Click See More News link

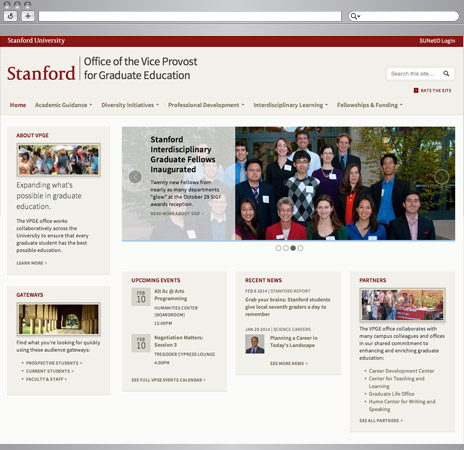click(x=289, y=363)
